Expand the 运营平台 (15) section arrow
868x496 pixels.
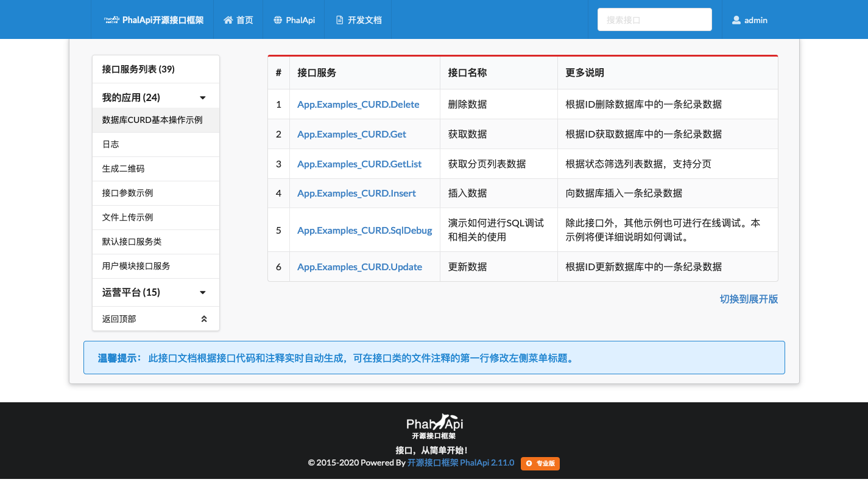(203, 293)
